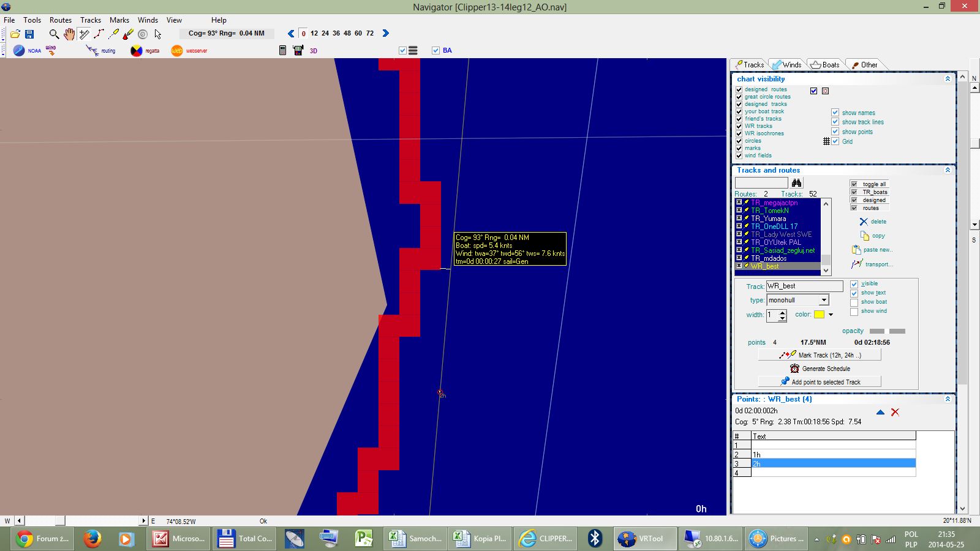980x551 pixels.
Task: Collapse the chart visibility panel
Action: [948, 79]
